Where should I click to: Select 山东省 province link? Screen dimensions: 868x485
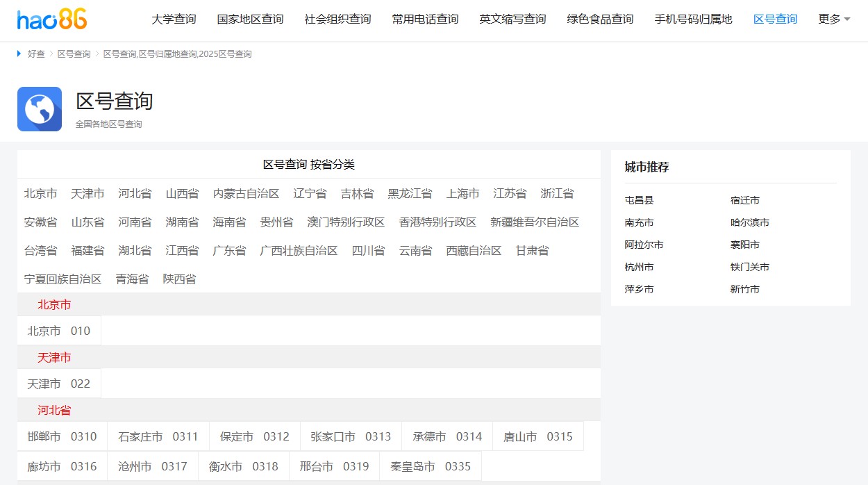[87, 222]
